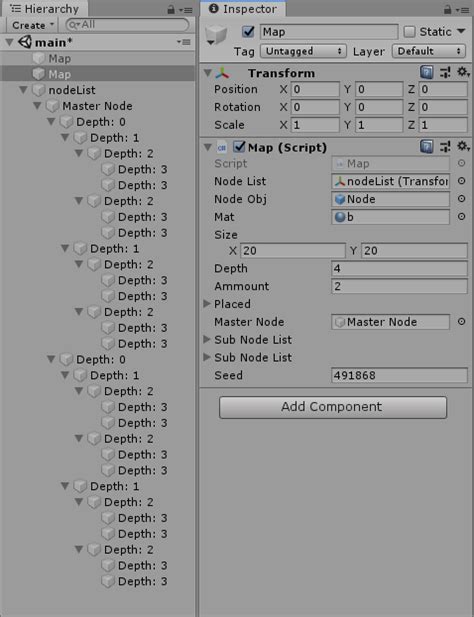
Task: Click the Mat field showing b
Action: click(390, 217)
